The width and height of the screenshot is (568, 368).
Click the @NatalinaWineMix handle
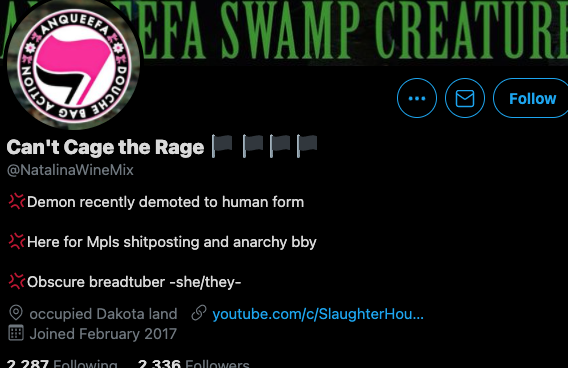coord(70,170)
